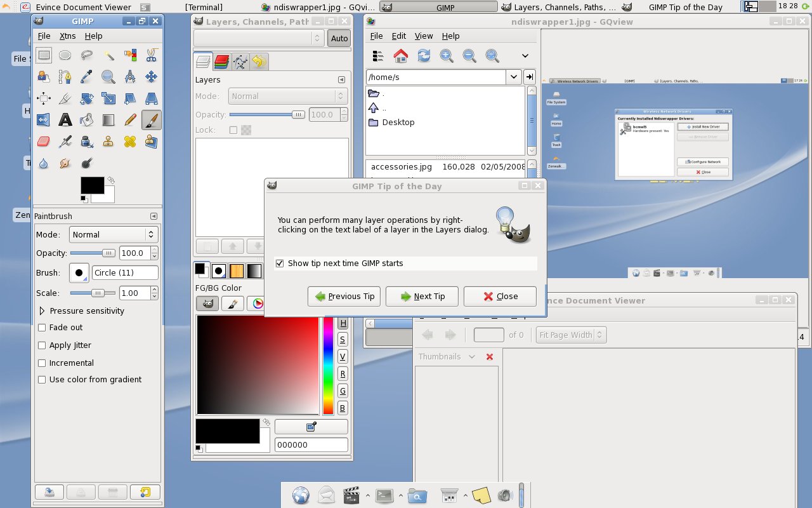Activate the Scale tool
This screenshot has width=812, height=508.
108,98
